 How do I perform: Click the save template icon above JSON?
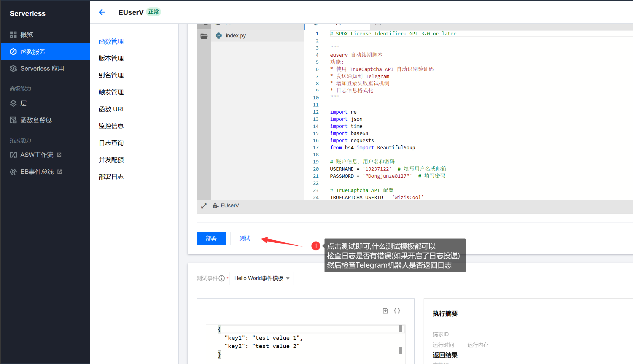385,311
